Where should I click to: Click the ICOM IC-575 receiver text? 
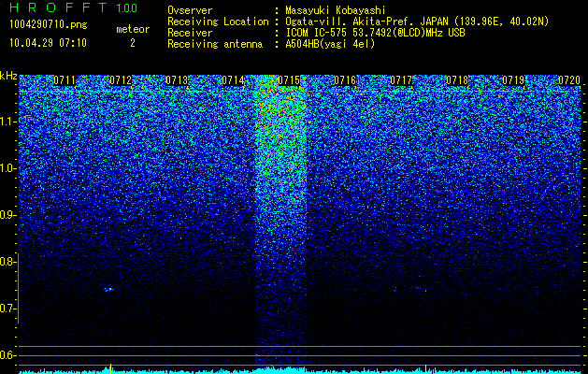(x=376, y=33)
